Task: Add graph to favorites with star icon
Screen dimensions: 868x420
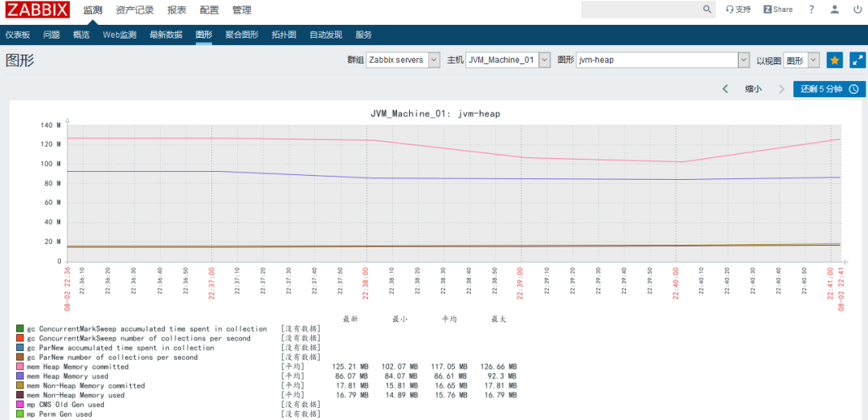Action: click(835, 59)
